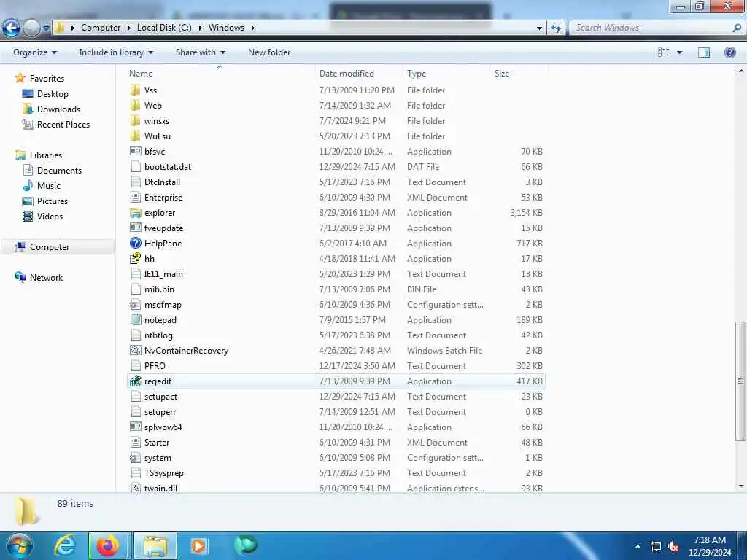Click the file list vertical scrollbar thumb
747x560 pixels.
[x=740, y=381]
